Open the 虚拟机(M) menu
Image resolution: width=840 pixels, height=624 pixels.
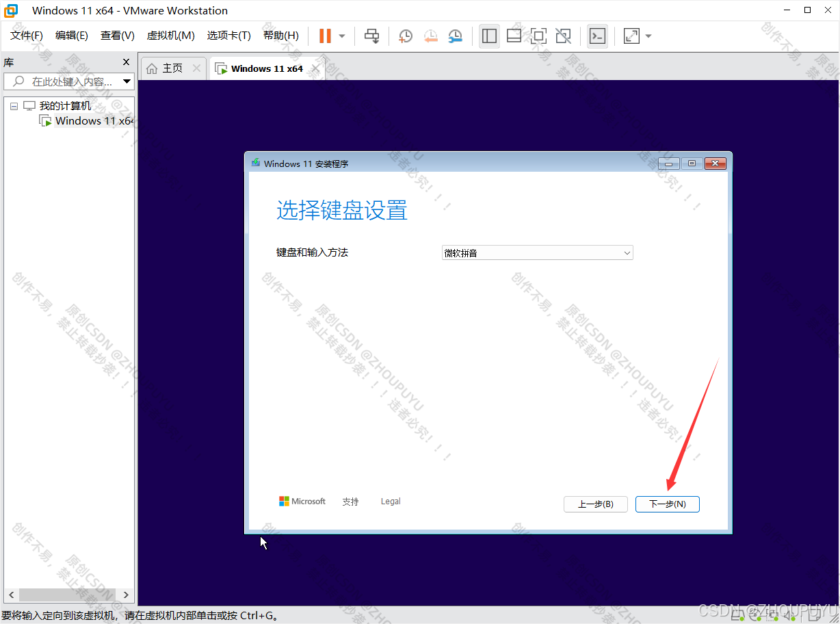coord(171,36)
